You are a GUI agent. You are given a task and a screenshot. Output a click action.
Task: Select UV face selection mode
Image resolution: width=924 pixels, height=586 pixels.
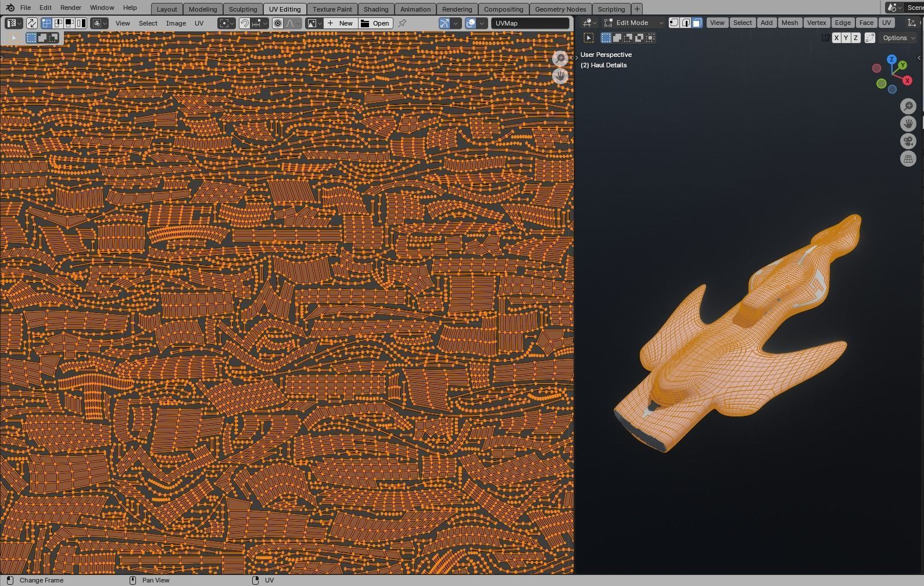70,23
